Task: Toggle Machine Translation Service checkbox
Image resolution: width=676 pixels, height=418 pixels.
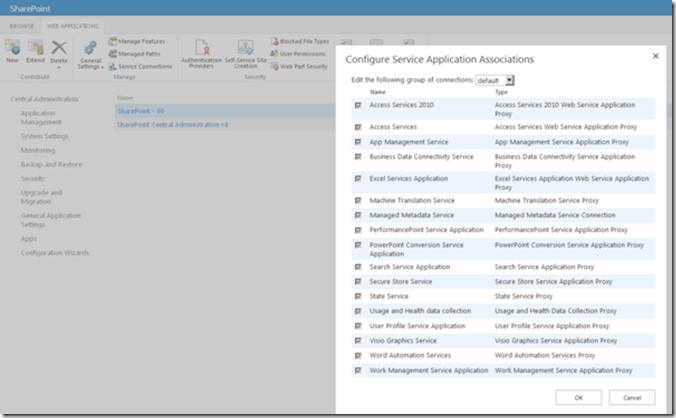Action: pyautogui.click(x=358, y=200)
